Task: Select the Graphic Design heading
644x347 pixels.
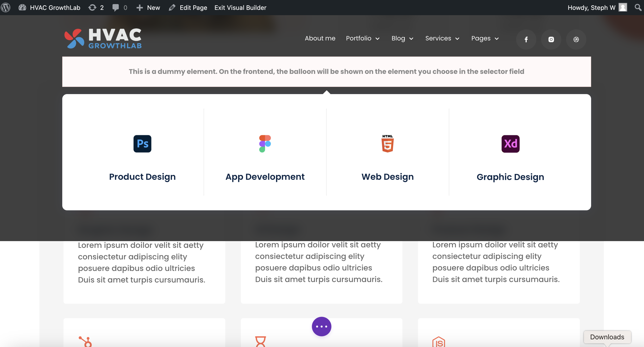Action: tap(510, 177)
